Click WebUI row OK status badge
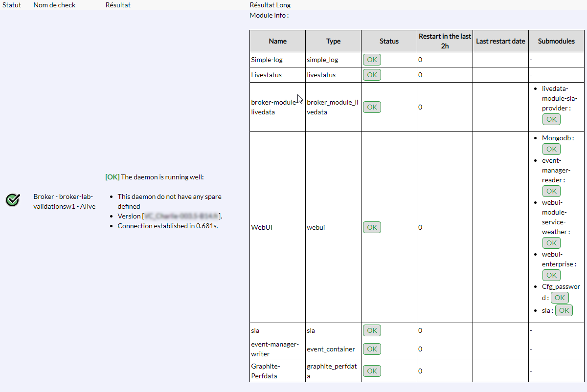The height and width of the screenshot is (392, 587). pos(372,227)
